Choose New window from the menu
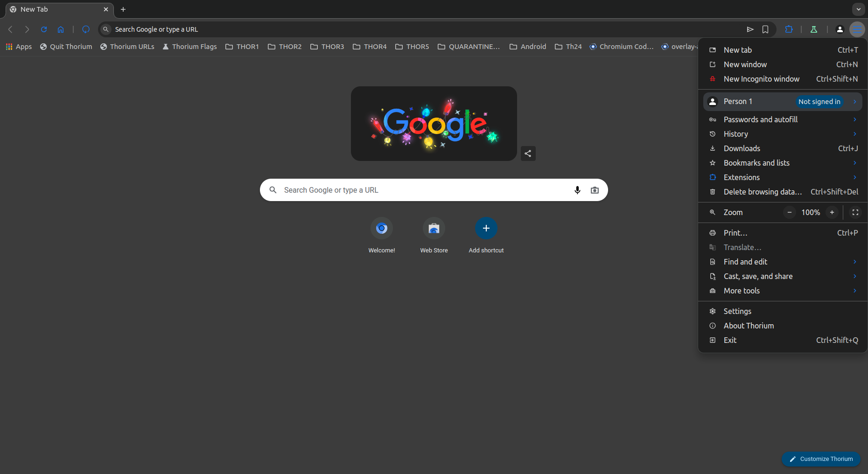Screen dimensions: 868x474 [783, 64]
